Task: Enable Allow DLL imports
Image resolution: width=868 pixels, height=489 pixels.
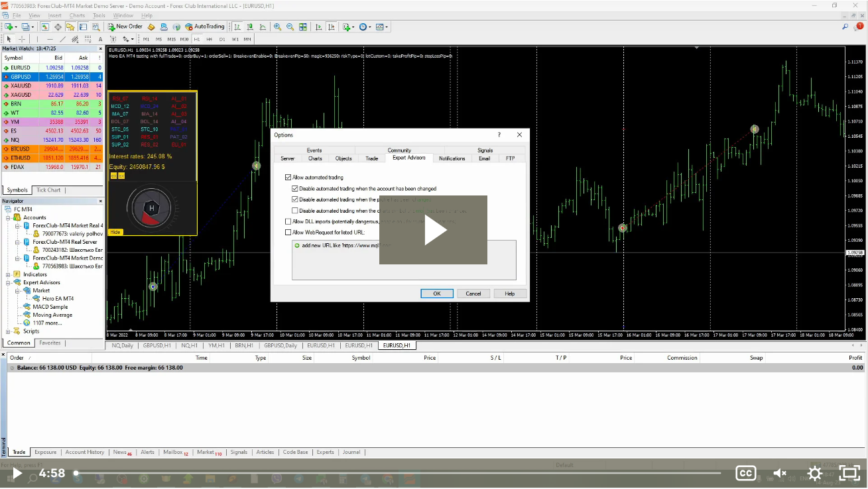Action: [x=288, y=221]
